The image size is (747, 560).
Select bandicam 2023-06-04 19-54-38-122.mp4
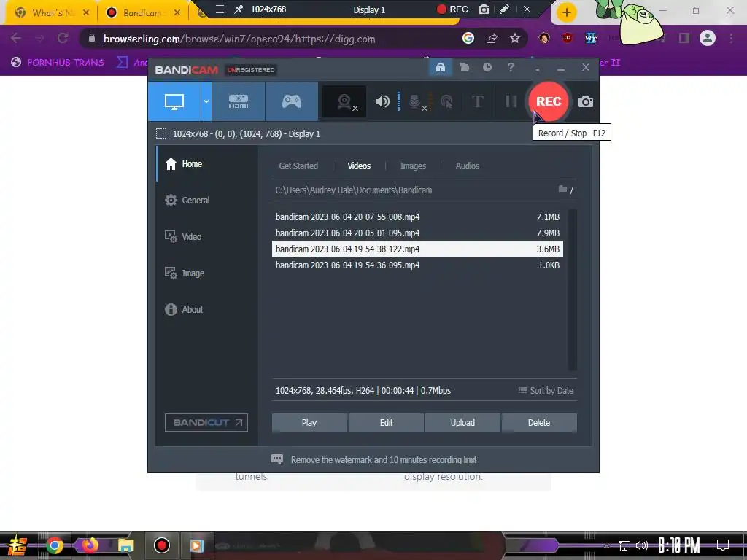(417, 249)
